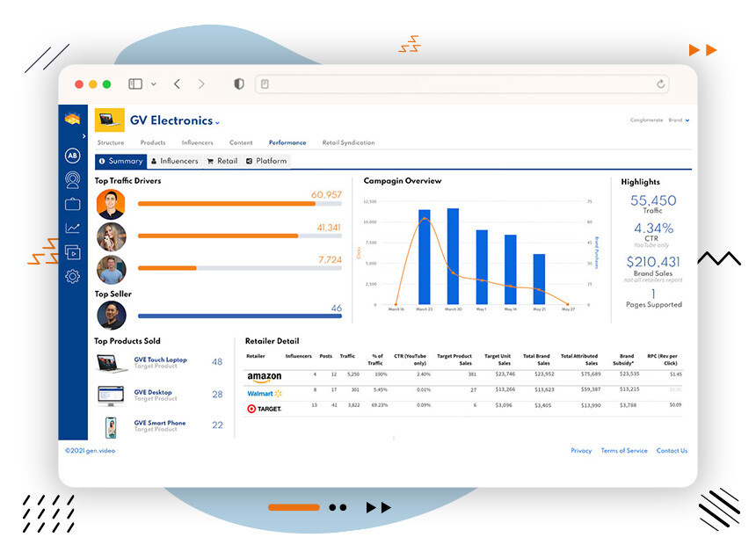Select the Summary sub-tab
The height and width of the screenshot is (552, 756).
120,161
